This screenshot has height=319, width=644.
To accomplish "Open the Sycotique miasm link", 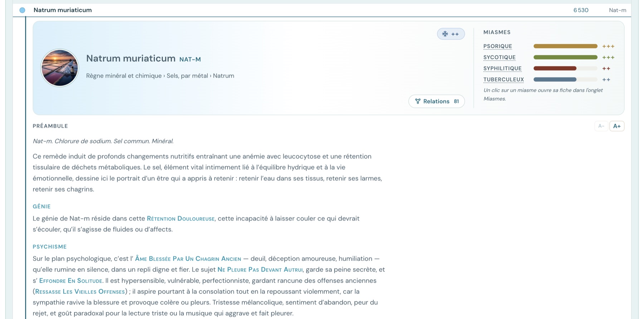I will [x=499, y=58].
